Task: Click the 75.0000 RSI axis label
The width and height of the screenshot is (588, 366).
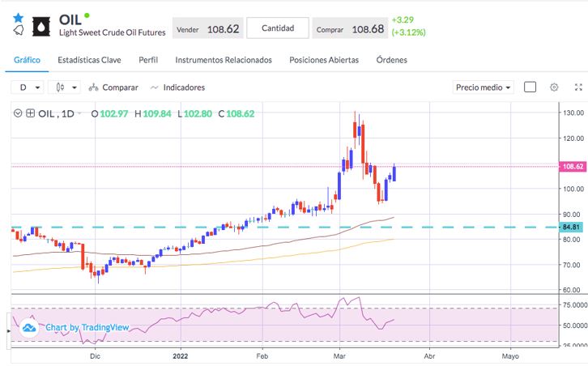Action: pyautogui.click(x=575, y=305)
